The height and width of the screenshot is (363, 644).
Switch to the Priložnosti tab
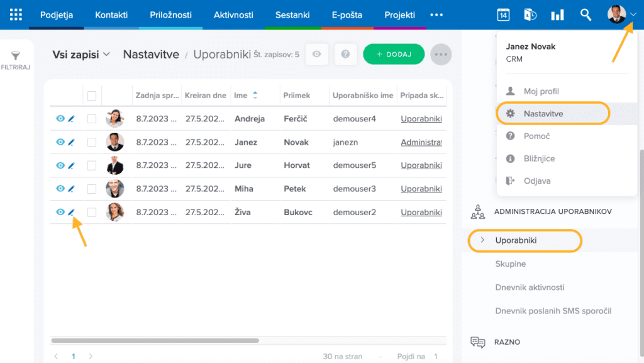[x=170, y=15]
